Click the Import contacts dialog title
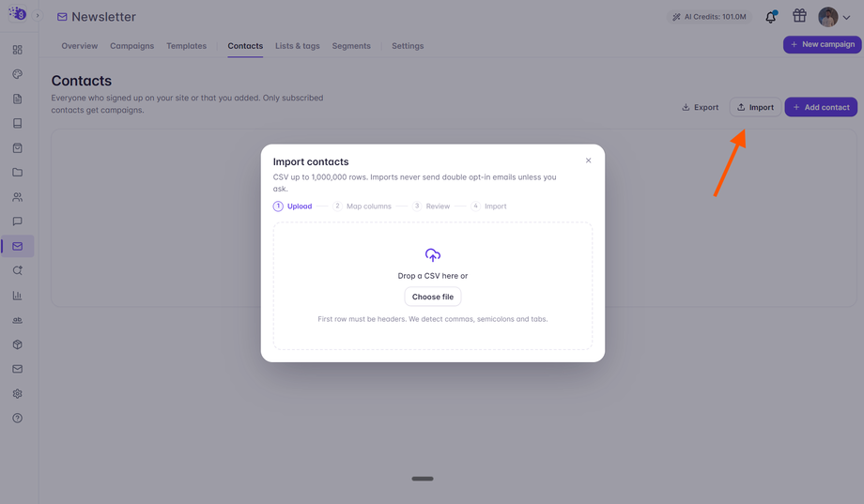This screenshot has width=864, height=504. [x=311, y=162]
